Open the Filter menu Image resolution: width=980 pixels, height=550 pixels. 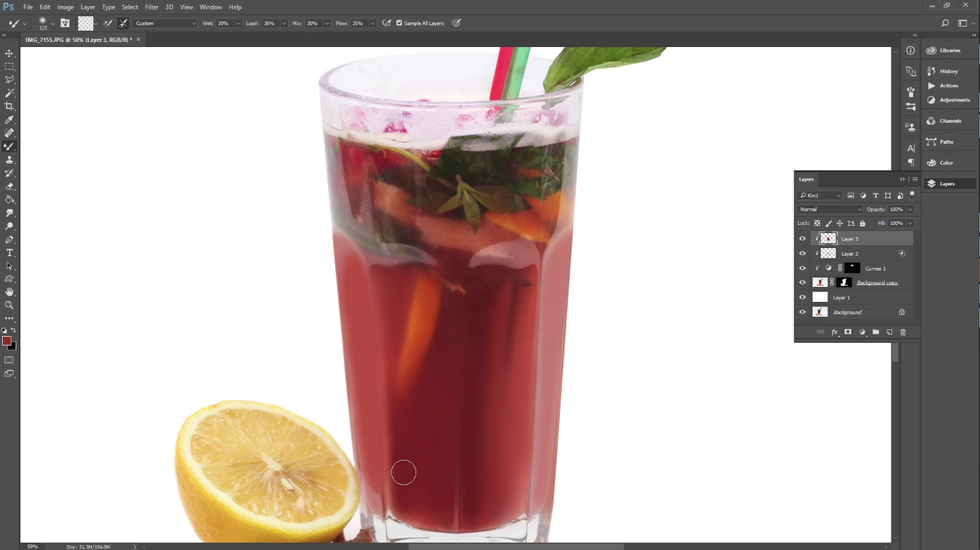152,7
